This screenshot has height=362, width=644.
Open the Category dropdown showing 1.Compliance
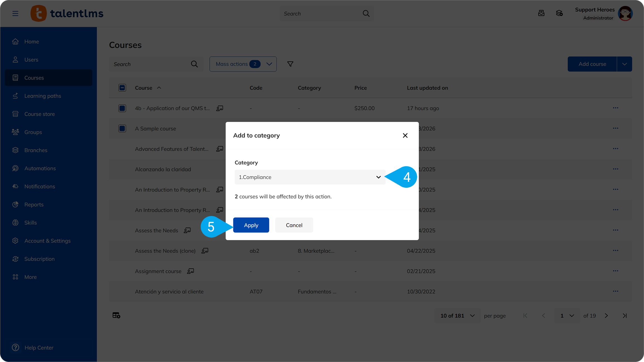pyautogui.click(x=310, y=177)
